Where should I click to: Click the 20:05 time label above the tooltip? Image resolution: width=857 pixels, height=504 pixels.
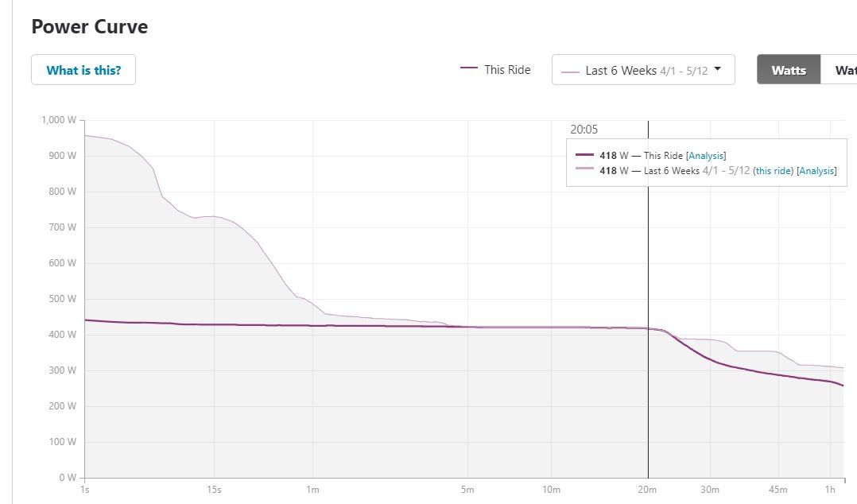pos(584,130)
